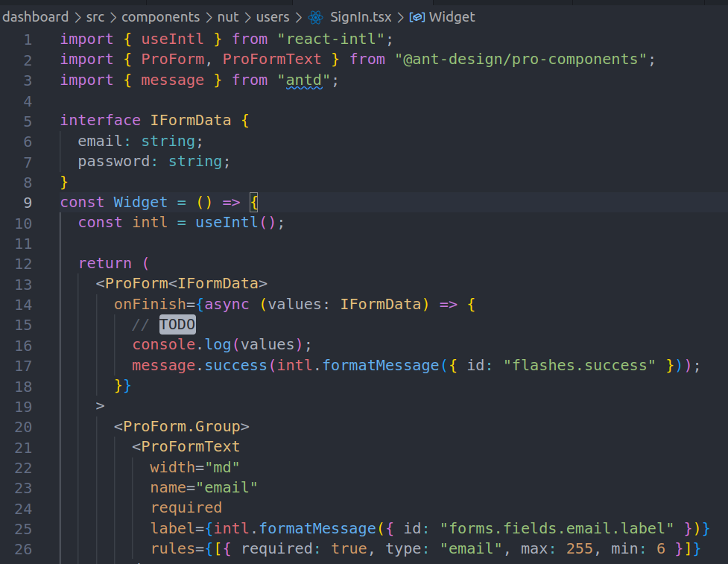
Task: Open the users breadcrumb folder
Action: pos(273,16)
